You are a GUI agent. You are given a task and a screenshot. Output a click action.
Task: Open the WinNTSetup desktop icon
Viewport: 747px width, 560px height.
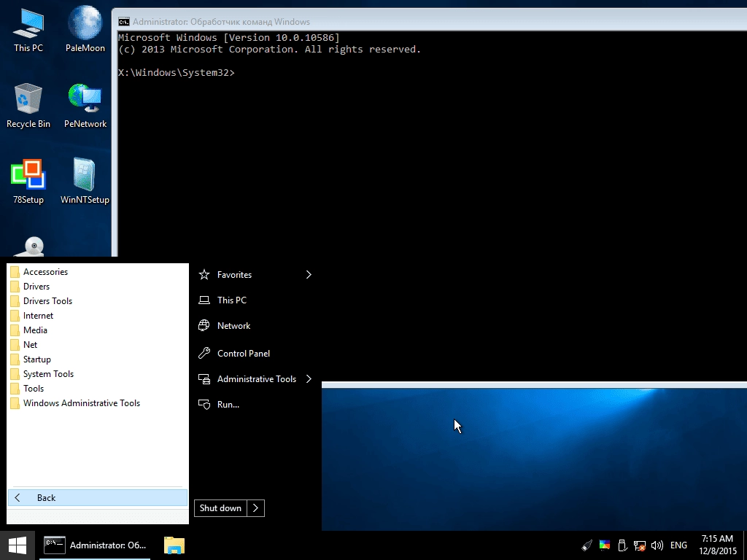click(x=85, y=181)
